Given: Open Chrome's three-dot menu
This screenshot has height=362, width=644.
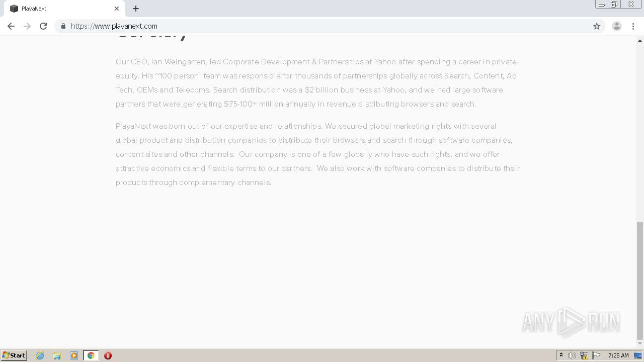Looking at the screenshot, I should (633, 26).
